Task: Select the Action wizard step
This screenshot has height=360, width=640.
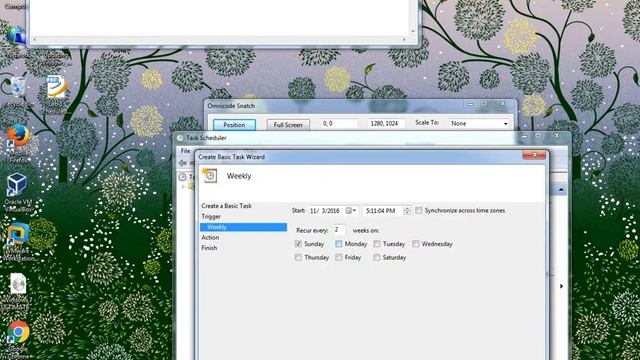Action: click(x=210, y=237)
